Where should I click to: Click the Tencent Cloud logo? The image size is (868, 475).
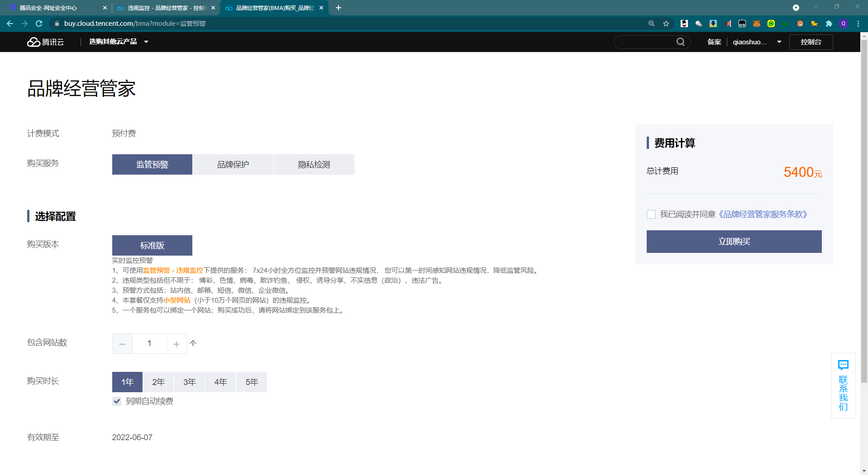[45, 42]
